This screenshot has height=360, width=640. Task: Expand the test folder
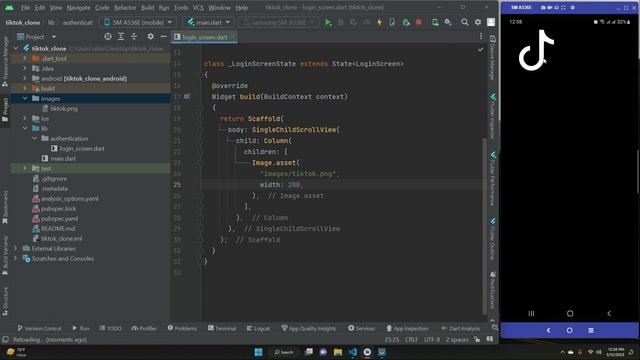point(25,168)
